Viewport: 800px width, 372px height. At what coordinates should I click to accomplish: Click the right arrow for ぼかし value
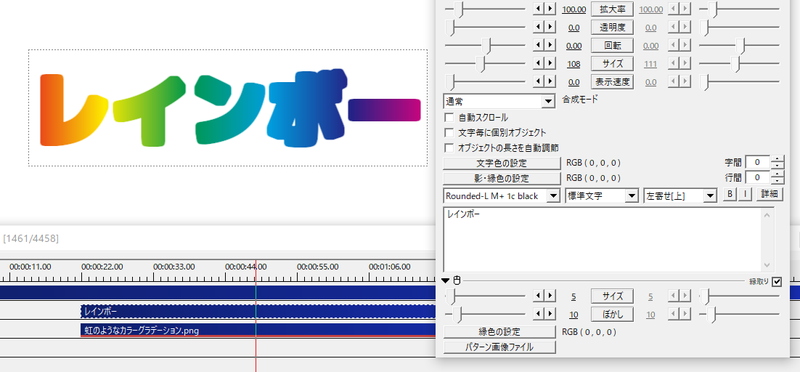pos(550,313)
